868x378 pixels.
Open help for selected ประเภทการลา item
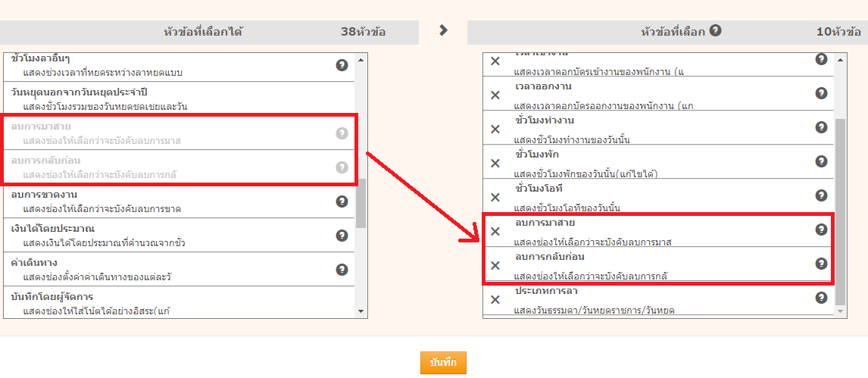tap(821, 298)
